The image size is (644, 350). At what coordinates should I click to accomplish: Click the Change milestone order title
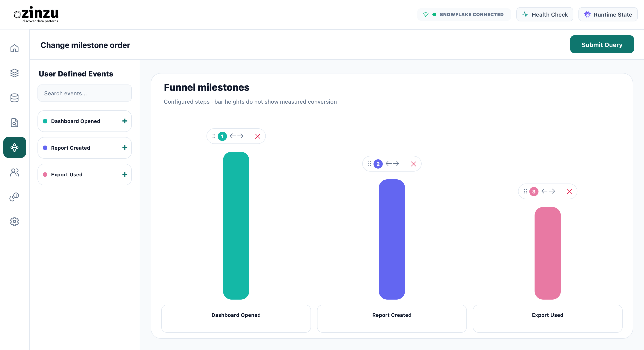(x=85, y=45)
